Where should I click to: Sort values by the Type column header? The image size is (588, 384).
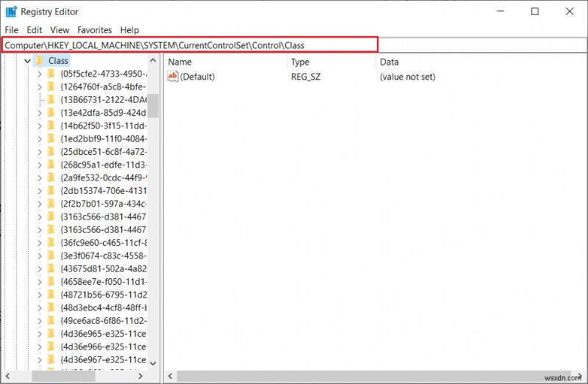[331, 62]
